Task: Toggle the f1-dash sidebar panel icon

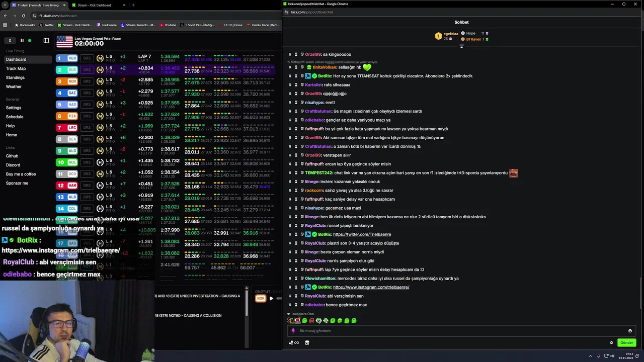Action: pos(46,40)
